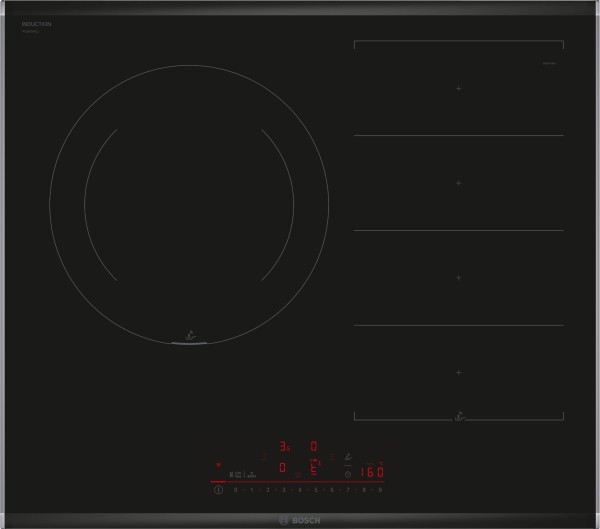
Task: Tap the second flex zone cross marker
Action: click(x=459, y=183)
